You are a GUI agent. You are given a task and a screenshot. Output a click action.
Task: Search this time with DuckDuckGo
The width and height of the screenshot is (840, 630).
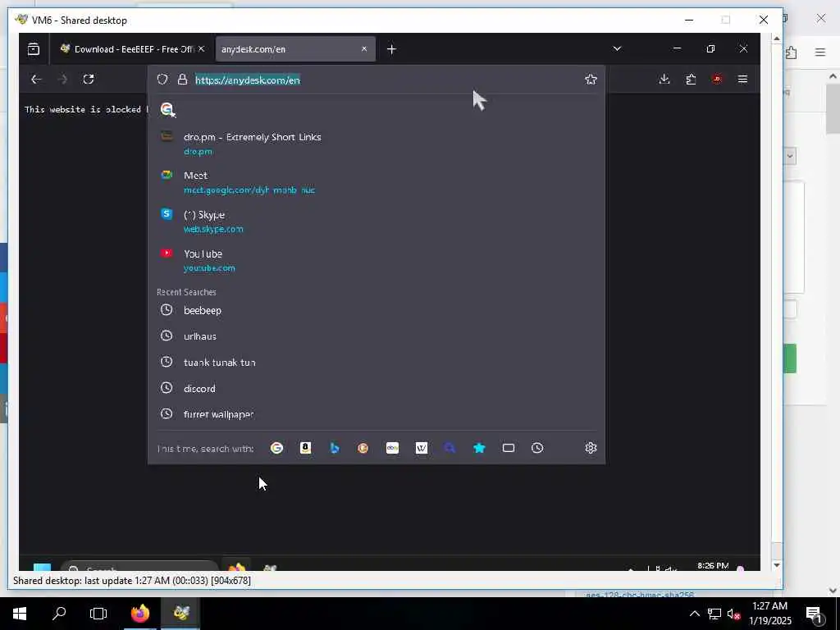point(363,448)
